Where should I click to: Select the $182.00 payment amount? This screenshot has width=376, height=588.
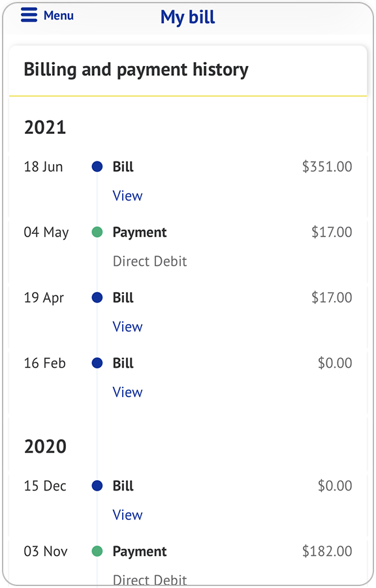coord(327,551)
